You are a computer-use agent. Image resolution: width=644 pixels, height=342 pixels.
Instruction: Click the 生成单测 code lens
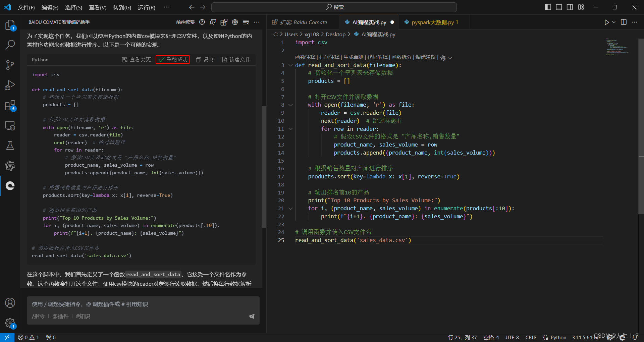[x=354, y=57]
